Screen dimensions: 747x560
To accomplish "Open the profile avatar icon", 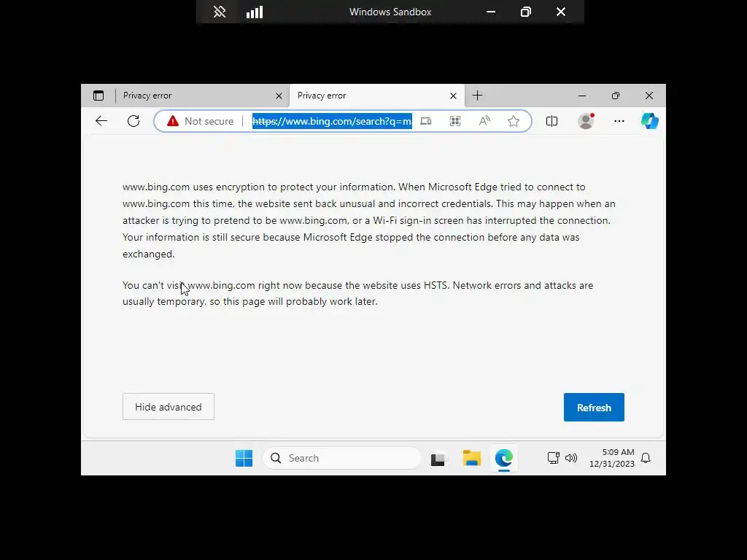I will tap(586, 121).
